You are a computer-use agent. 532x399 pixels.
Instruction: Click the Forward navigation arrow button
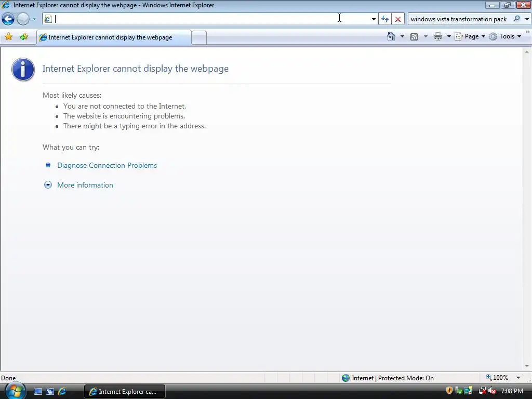[23, 19]
